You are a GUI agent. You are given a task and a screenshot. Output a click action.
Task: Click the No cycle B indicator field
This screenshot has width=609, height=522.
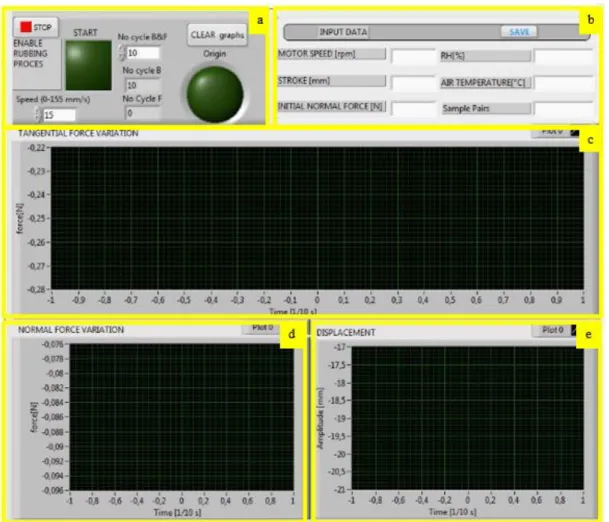142,85
